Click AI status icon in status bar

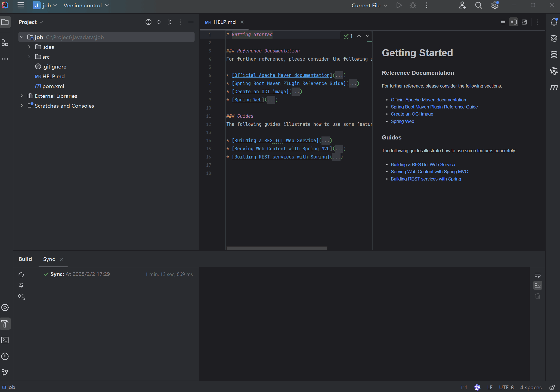click(477, 387)
